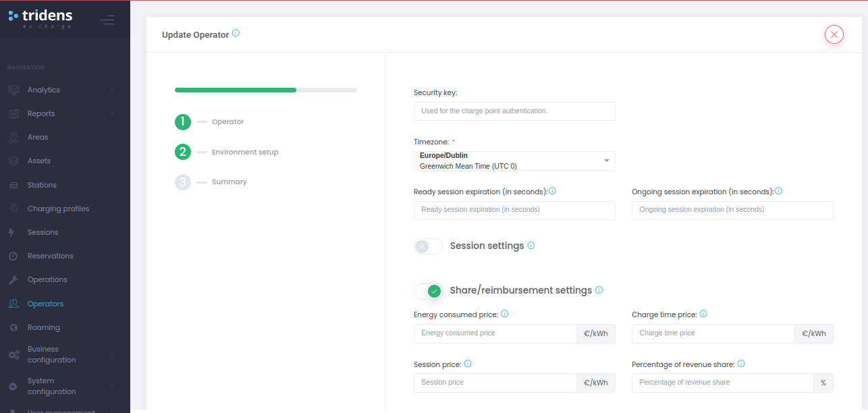The width and height of the screenshot is (868, 413).
Task: Click the info icon next to Session settings
Action: (x=531, y=246)
